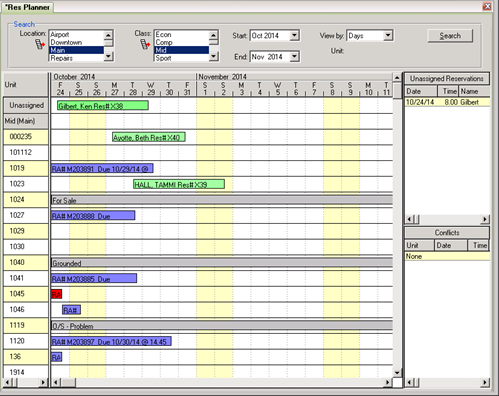Open the Res Planner tab
Image resolution: width=499 pixels, height=396 pixels.
coord(27,7)
